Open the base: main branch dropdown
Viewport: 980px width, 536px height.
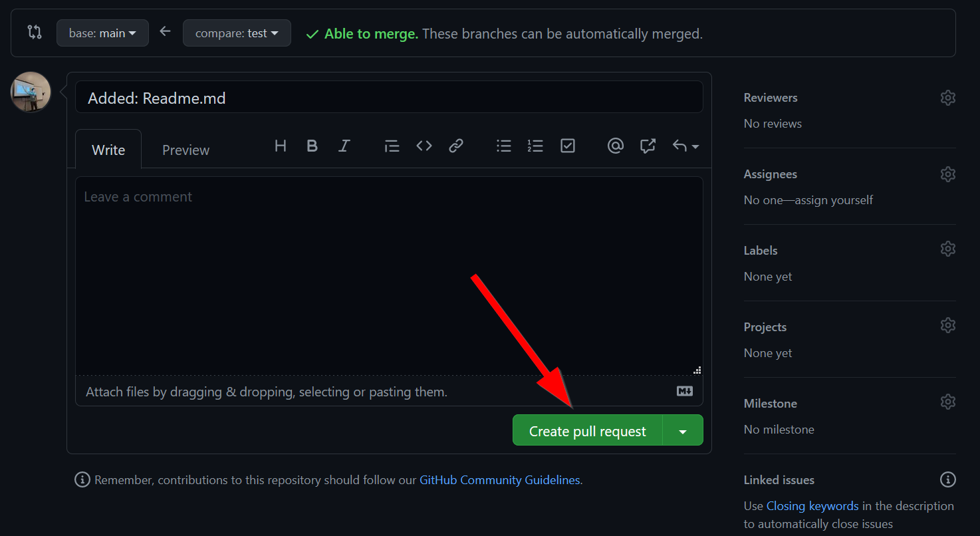102,33
